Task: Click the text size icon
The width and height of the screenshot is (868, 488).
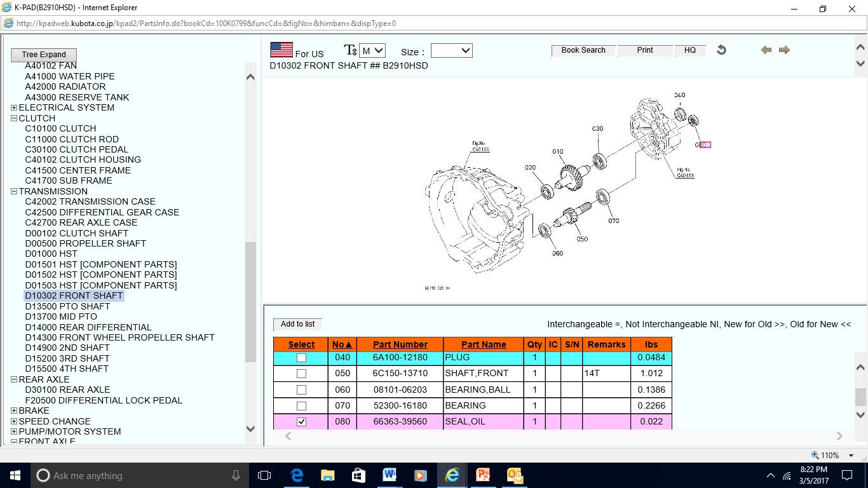Action: tap(350, 50)
